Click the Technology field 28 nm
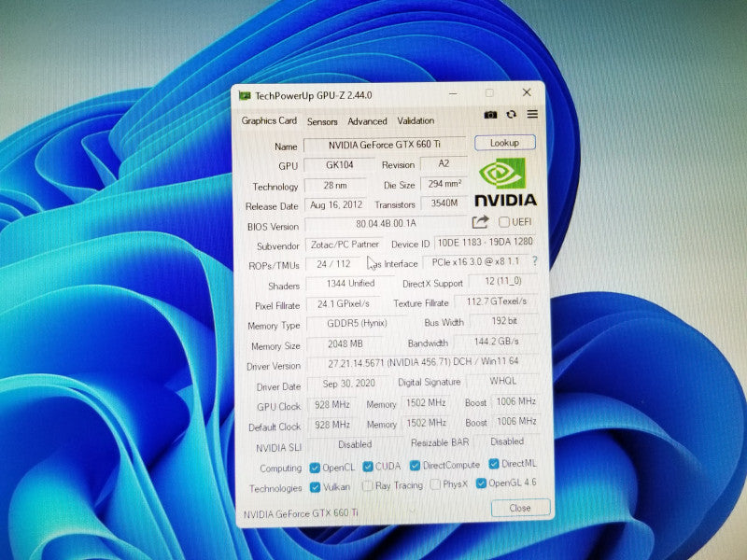 [335, 185]
